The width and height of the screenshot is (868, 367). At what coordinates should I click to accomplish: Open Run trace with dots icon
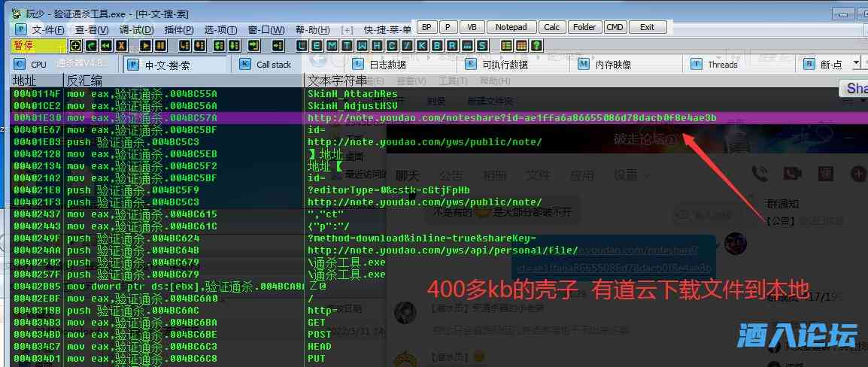[x=466, y=45]
